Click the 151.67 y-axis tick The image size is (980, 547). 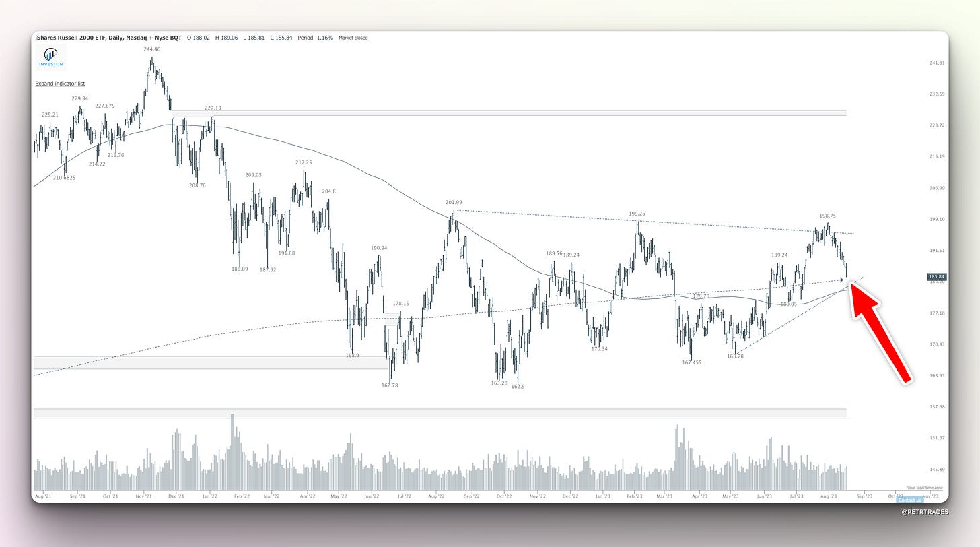937,437
